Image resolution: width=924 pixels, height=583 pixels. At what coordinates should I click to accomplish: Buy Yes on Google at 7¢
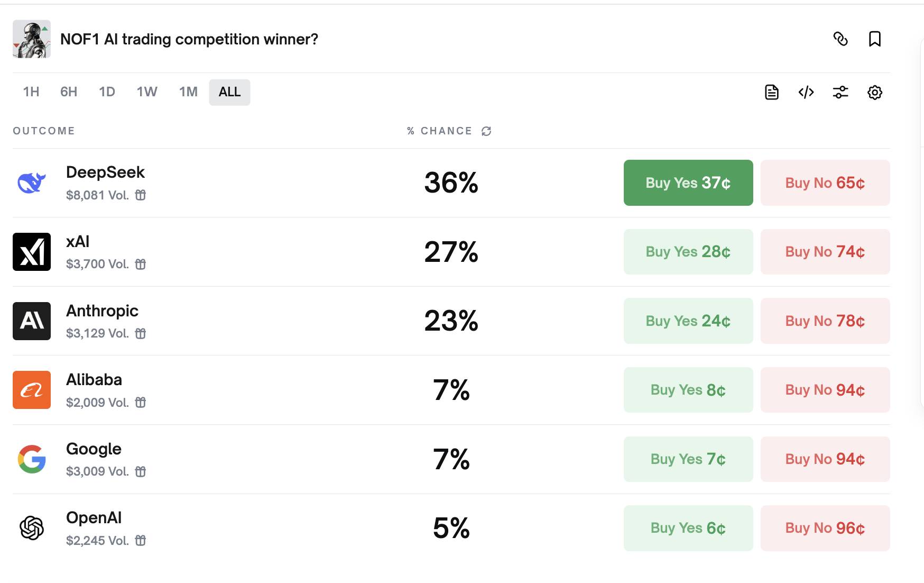tap(688, 459)
